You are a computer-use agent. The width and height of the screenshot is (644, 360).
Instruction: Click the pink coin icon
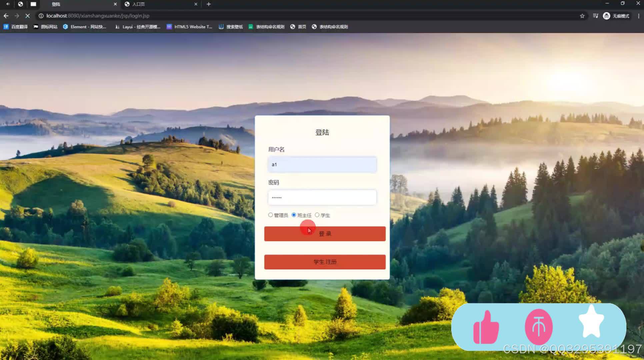coord(539,327)
